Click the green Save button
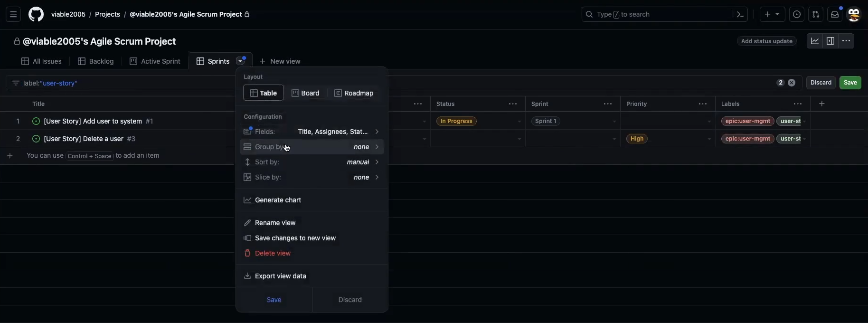 pos(850,83)
